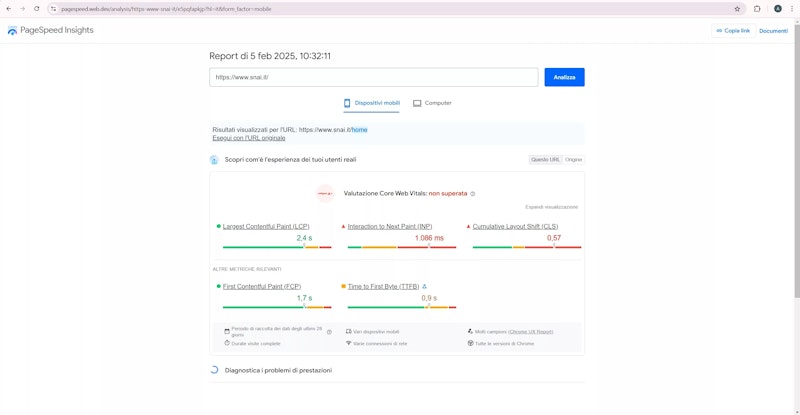Go back using the browser back arrow
This screenshot has width=800, height=415.
(x=9, y=9)
